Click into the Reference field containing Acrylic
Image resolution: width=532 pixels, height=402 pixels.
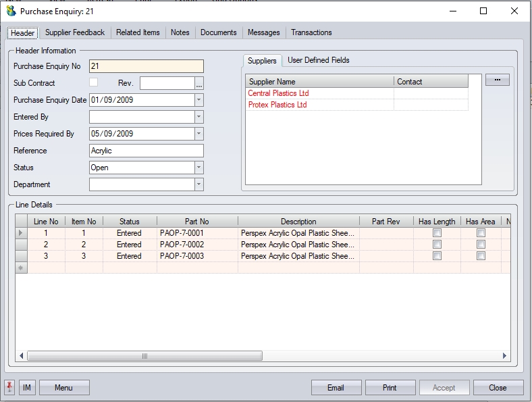coord(146,151)
